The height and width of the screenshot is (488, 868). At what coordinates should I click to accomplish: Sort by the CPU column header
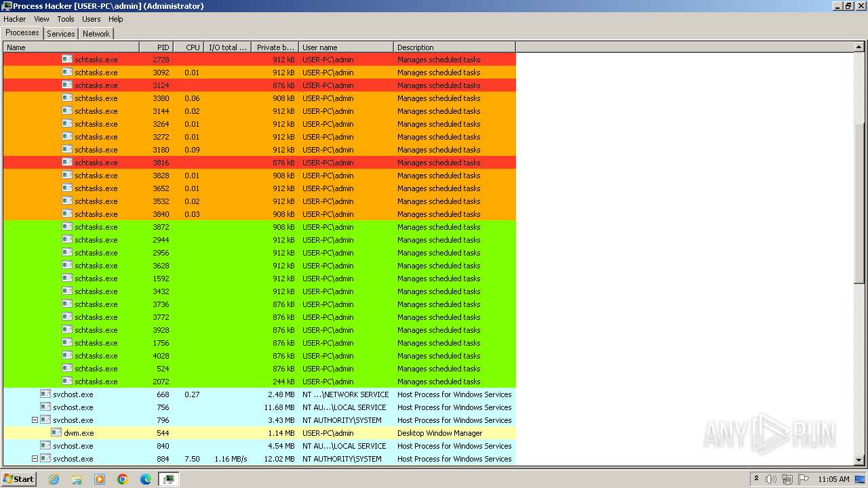pos(189,47)
